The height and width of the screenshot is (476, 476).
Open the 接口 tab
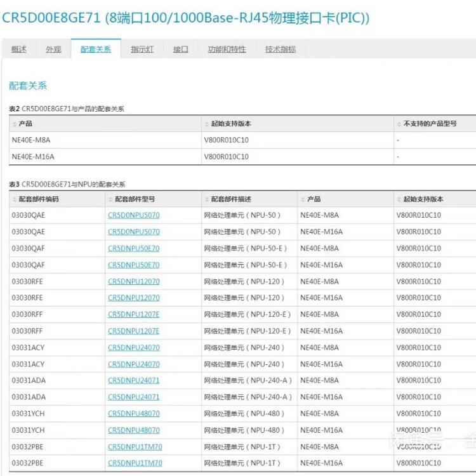tap(181, 49)
